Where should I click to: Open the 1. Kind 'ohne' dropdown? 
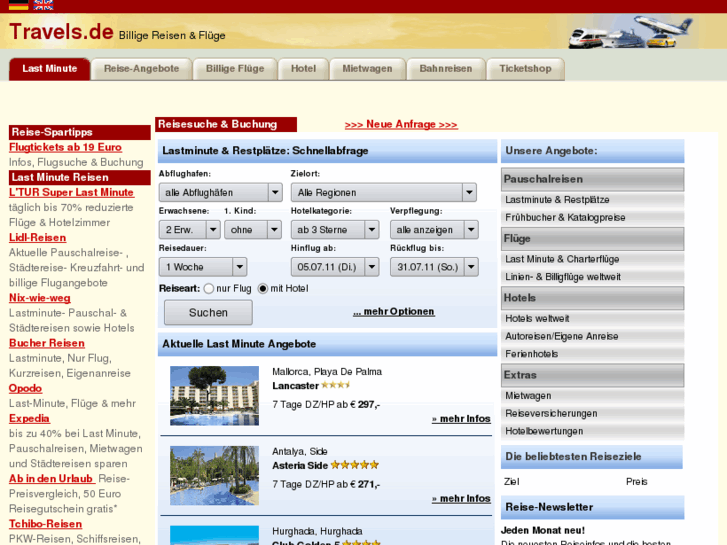[x=253, y=230]
